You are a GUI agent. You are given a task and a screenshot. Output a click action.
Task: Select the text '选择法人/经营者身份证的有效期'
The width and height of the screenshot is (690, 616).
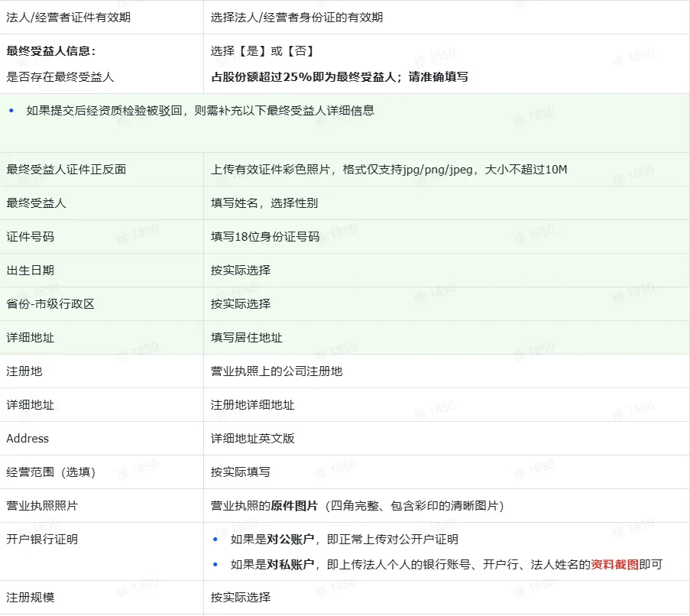pos(296,17)
